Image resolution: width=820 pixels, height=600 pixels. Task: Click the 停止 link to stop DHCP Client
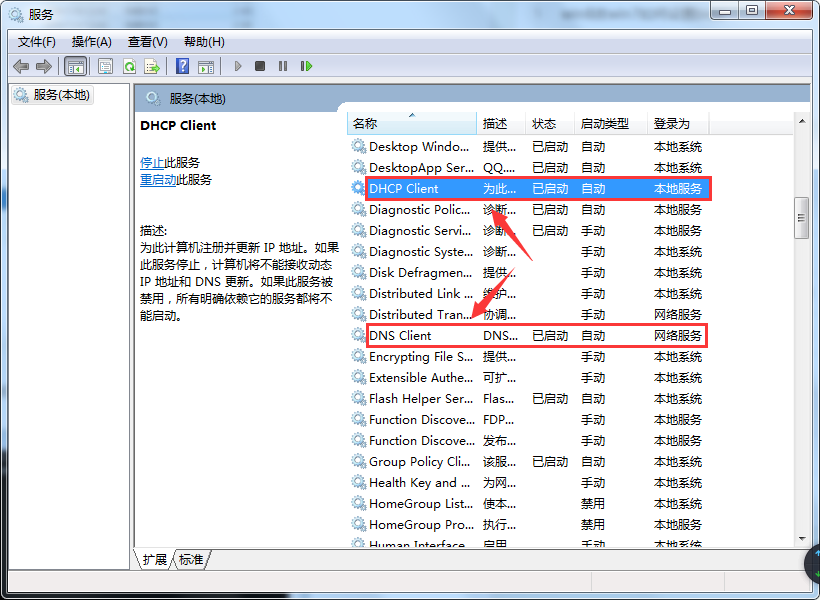(152, 162)
